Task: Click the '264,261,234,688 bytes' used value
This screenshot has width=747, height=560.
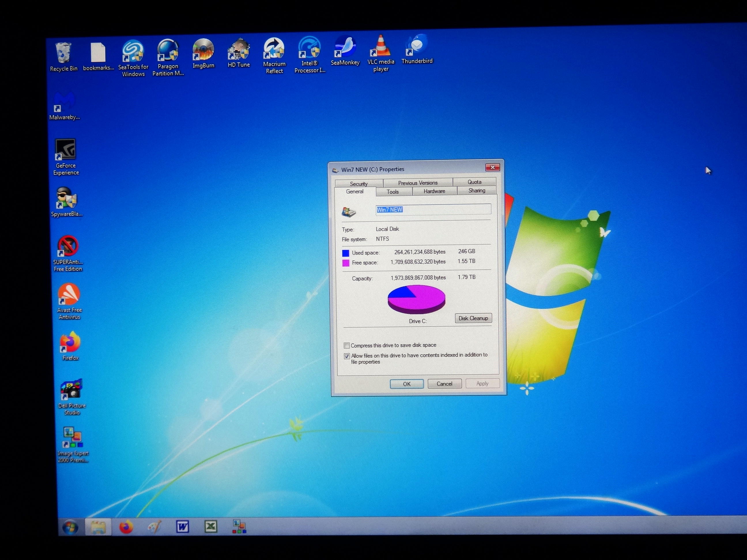Action: (420, 252)
